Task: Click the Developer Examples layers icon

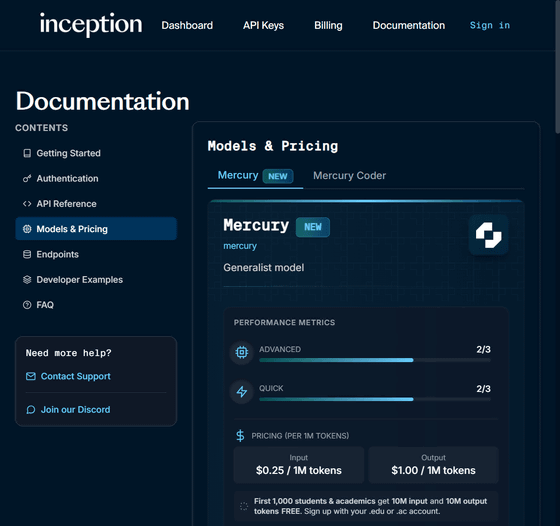Action: [x=27, y=280]
